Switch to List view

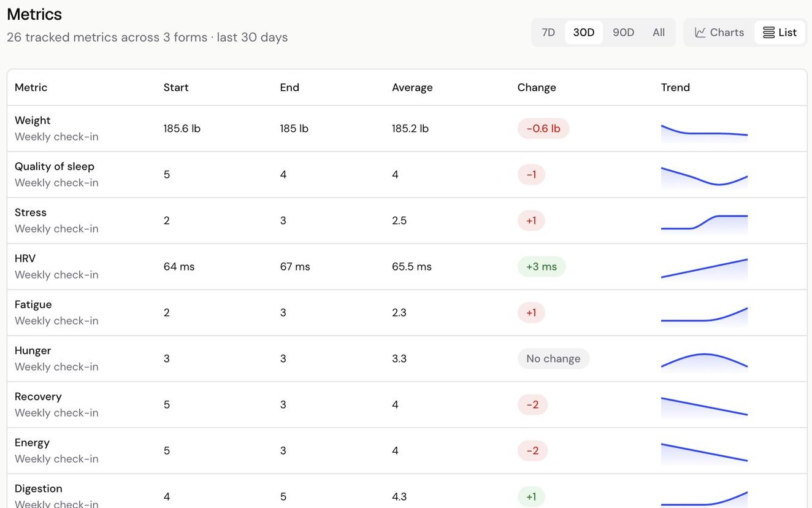click(x=779, y=33)
